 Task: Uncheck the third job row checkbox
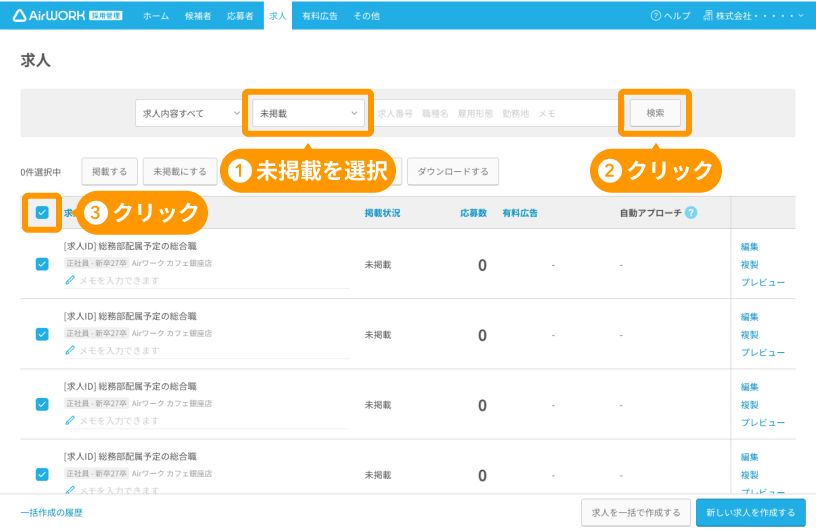(42, 404)
